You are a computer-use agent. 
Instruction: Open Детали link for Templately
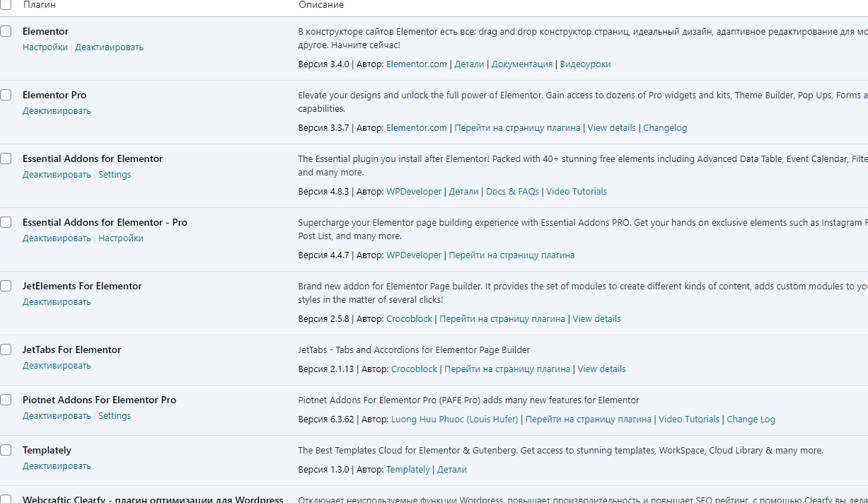click(x=452, y=470)
